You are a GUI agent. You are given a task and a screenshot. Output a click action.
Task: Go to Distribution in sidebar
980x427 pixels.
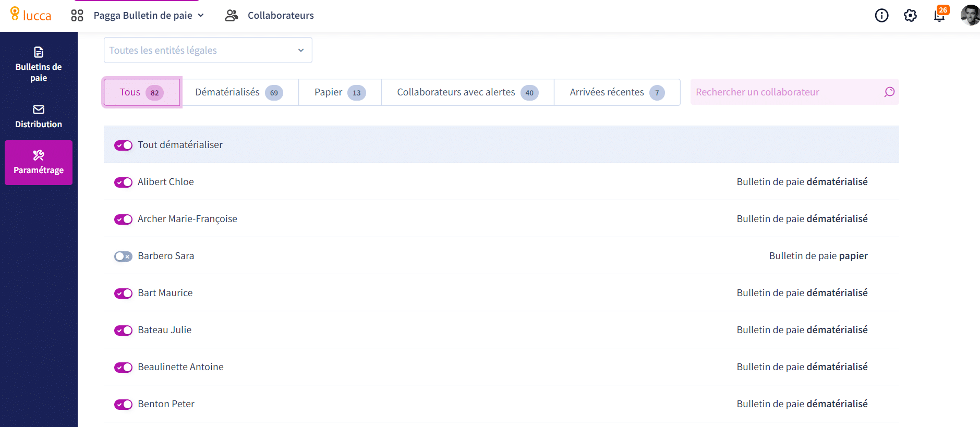tap(39, 116)
